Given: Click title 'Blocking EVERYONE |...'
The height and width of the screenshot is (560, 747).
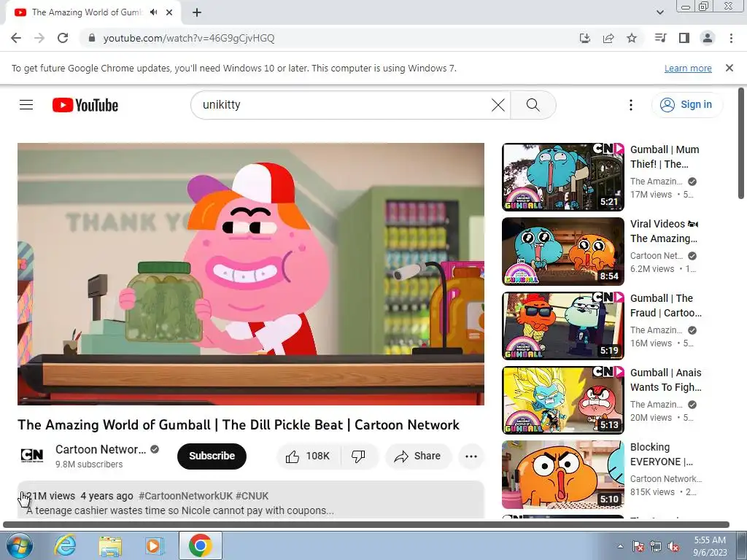Looking at the screenshot, I should click(x=662, y=454).
